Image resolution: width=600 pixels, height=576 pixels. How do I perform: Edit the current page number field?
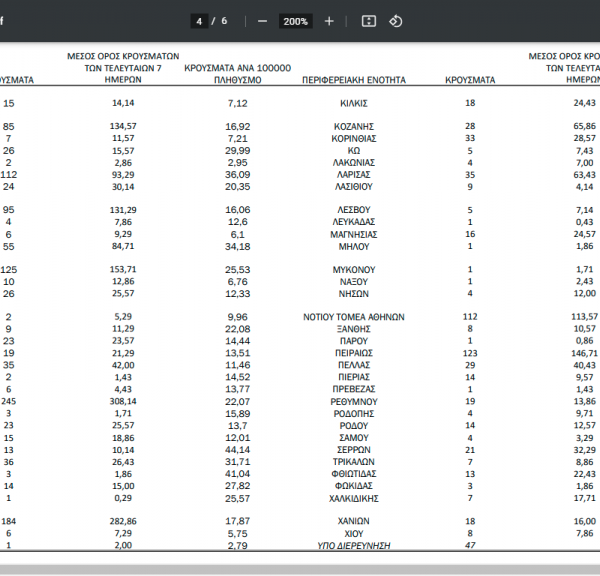coord(199,21)
